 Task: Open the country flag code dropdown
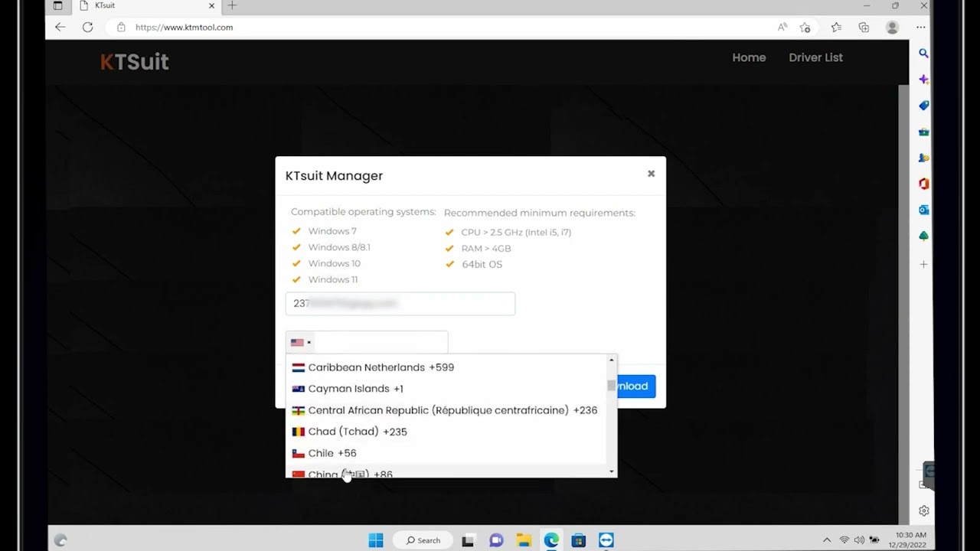coord(301,343)
